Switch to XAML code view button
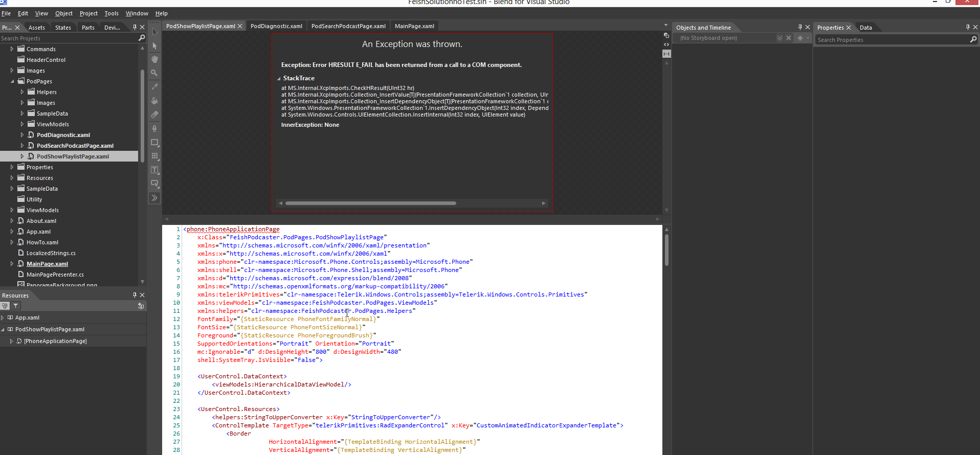Viewport: 980px width, 455px height. click(666, 44)
